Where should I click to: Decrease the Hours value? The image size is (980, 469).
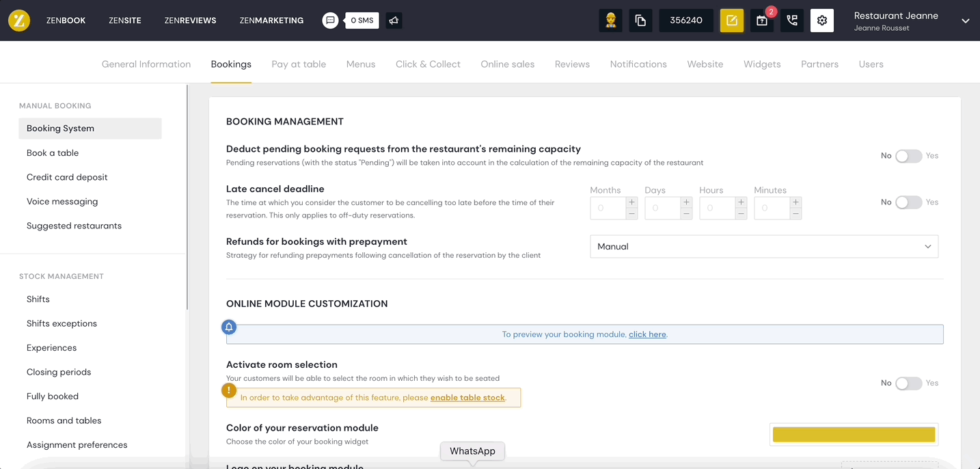[741, 214]
